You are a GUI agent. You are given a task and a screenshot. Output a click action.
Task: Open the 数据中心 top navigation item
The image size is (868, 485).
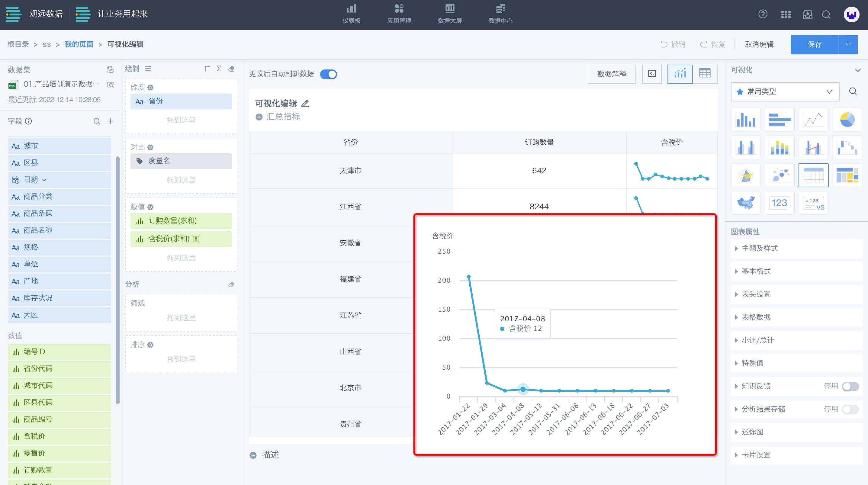coord(500,14)
